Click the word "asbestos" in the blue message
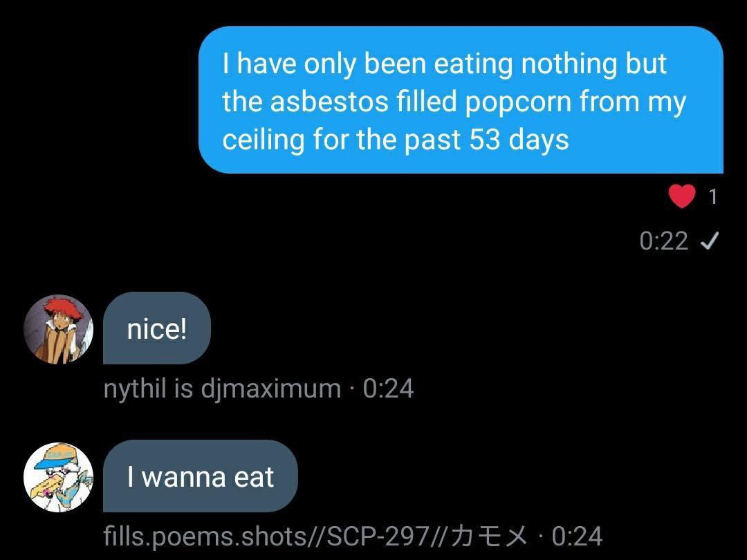 [329, 102]
